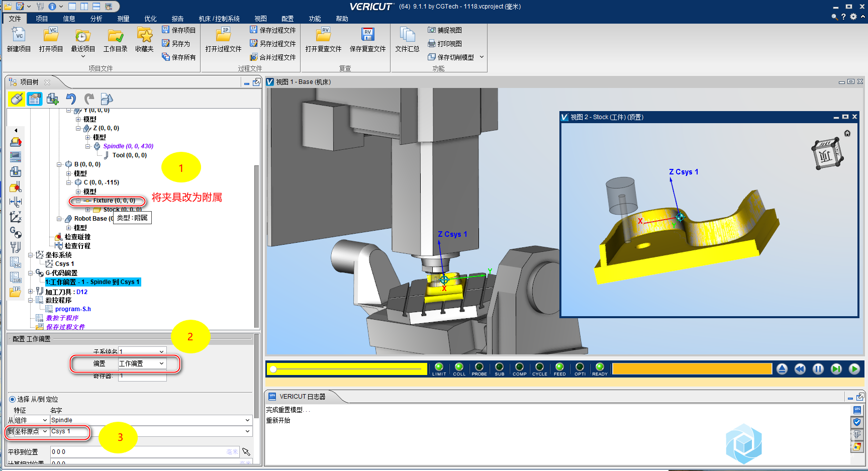The height and width of the screenshot is (471, 868).
Task: Collapse the B (0, 0, 0) tree node
Action: click(x=59, y=164)
